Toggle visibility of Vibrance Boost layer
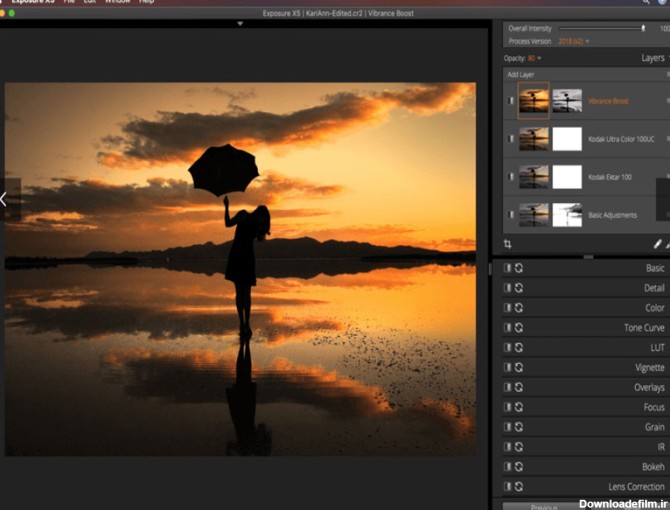 (511, 101)
